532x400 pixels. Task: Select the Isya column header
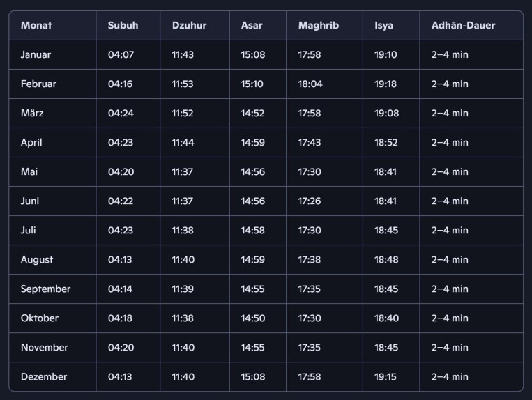pos(383,25)
